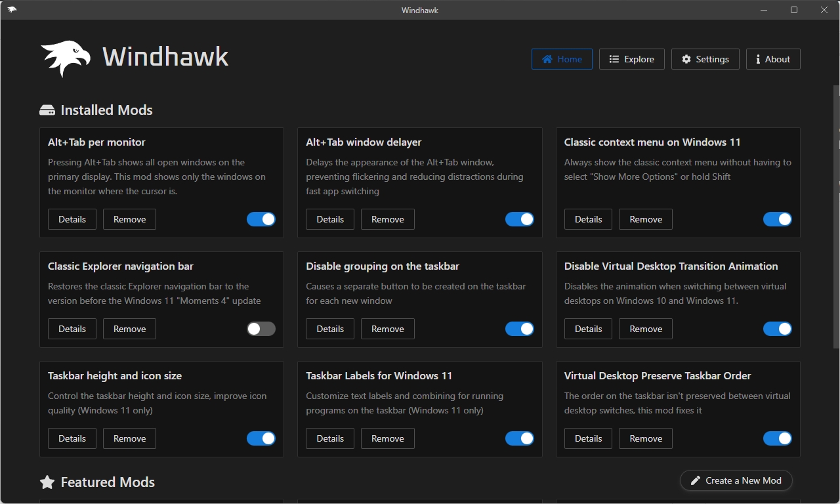840x504 pixels.
Task: Remove the Disable grouping on the taskbar mod
Action: (387, 329)
